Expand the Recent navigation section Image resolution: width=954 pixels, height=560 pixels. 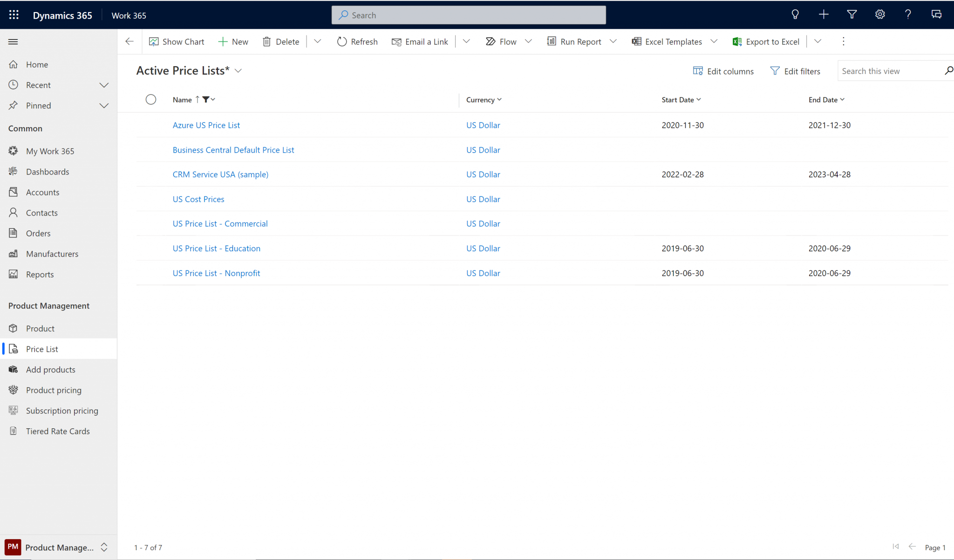[104, 85]
